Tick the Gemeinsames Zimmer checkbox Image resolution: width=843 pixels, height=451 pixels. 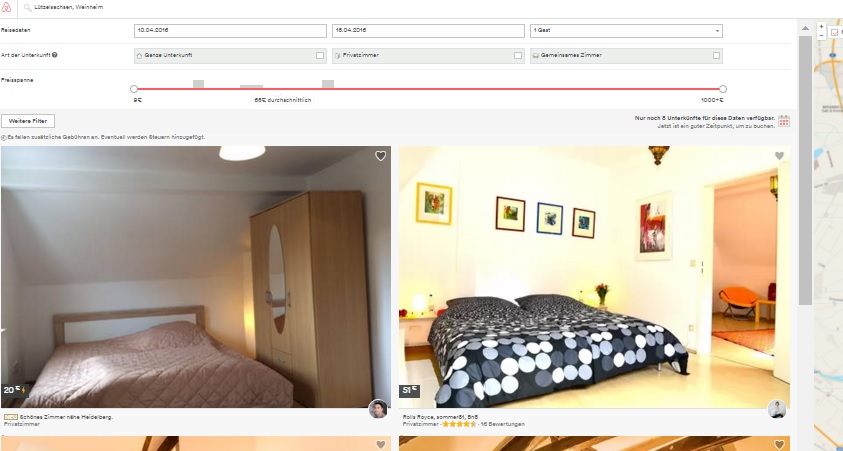click(x=716, y=56)
